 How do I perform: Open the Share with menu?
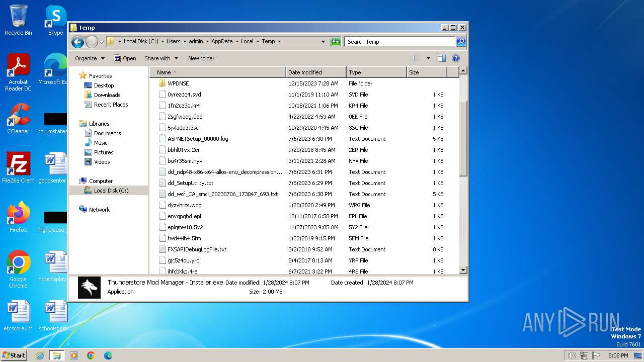coord(161,58)
